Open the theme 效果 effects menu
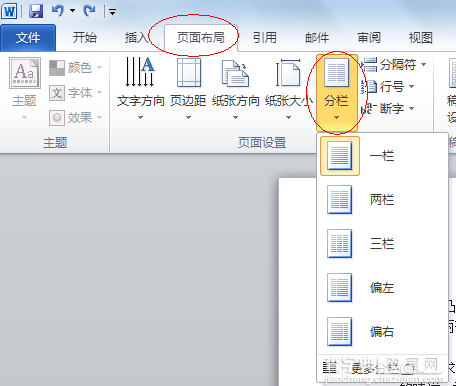The image size is (456, 386). pos(75,117)
